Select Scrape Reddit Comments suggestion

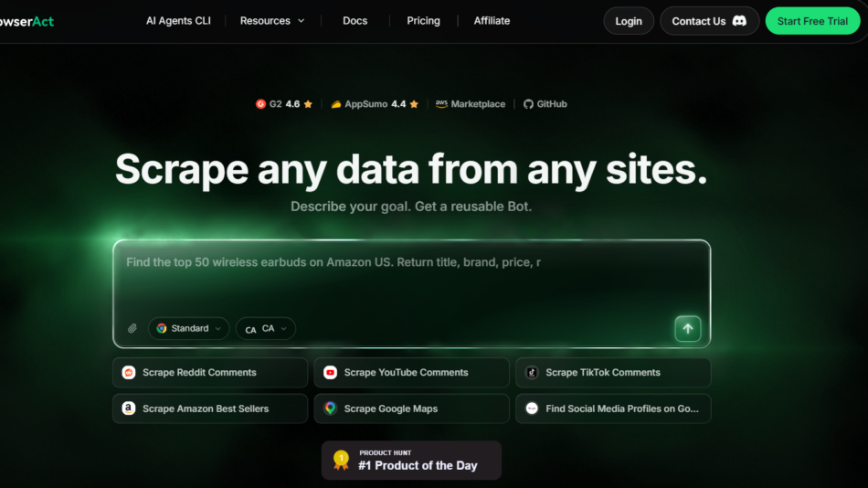tap(210, 372)
